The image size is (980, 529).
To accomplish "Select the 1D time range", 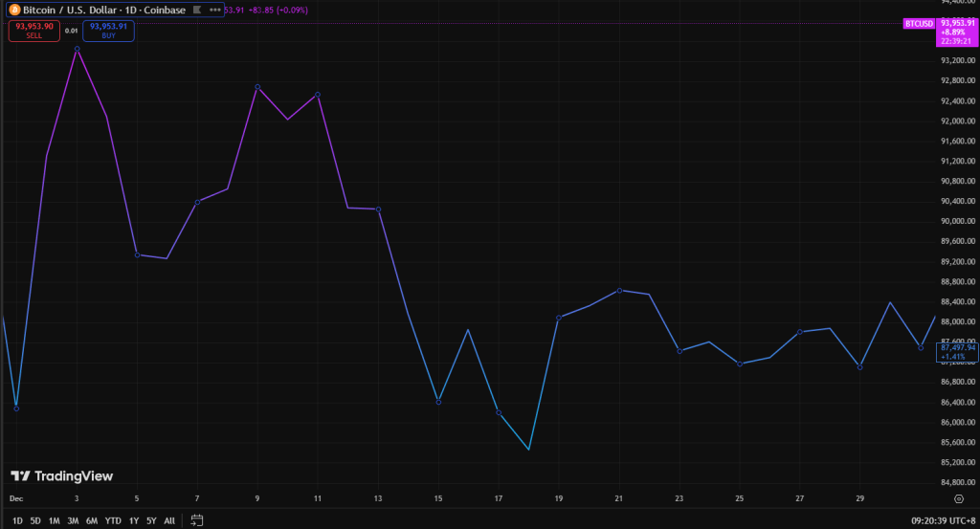I will point(17,520).
